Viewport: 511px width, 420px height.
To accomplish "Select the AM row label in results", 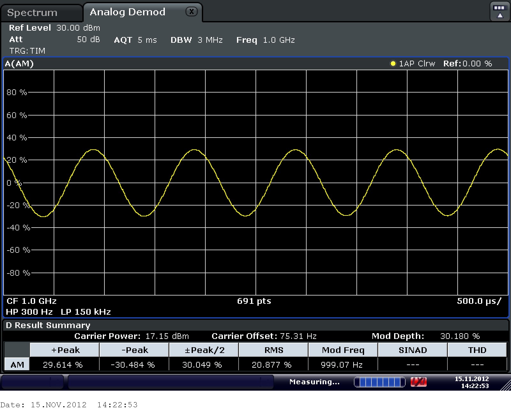I will pos(17,364).
